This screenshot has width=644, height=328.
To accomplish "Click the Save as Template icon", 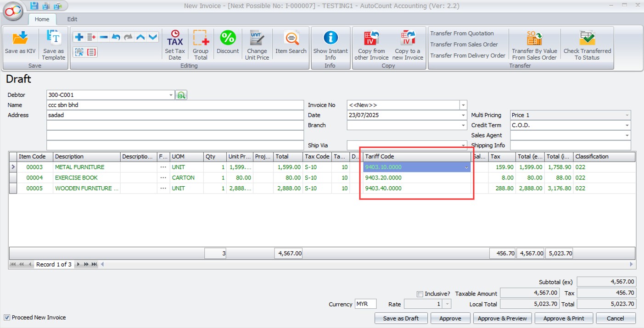I will [54, 39].
